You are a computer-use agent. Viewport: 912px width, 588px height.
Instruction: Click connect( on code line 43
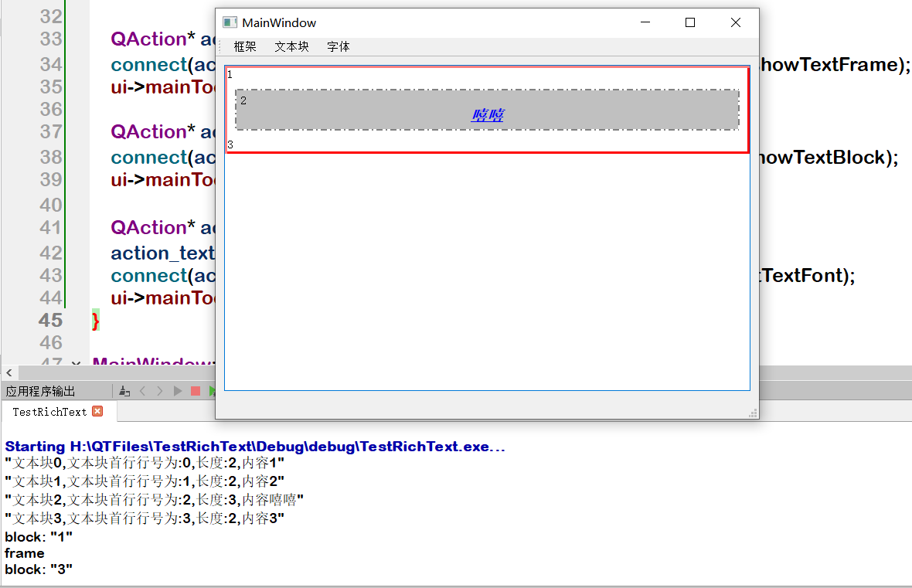point(152,275)
